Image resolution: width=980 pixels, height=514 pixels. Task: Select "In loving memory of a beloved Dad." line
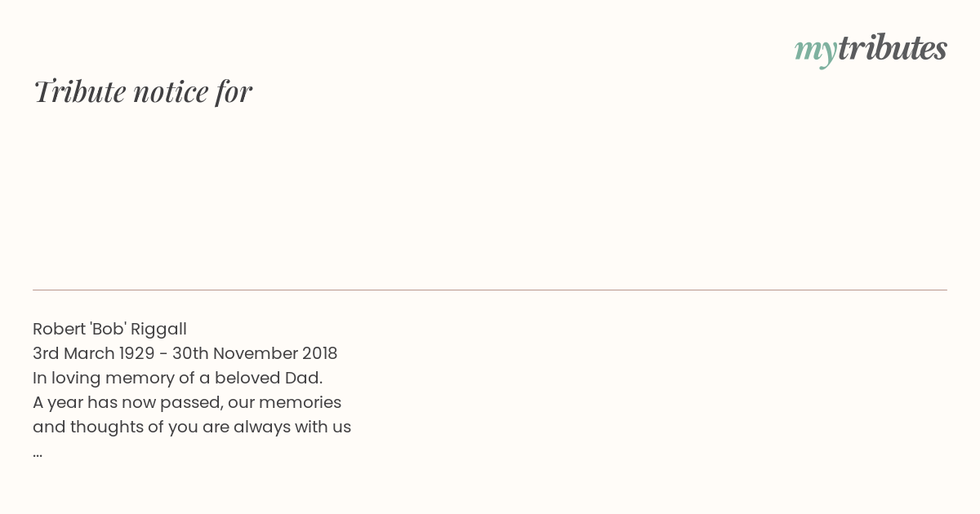(x=178, y=378)
